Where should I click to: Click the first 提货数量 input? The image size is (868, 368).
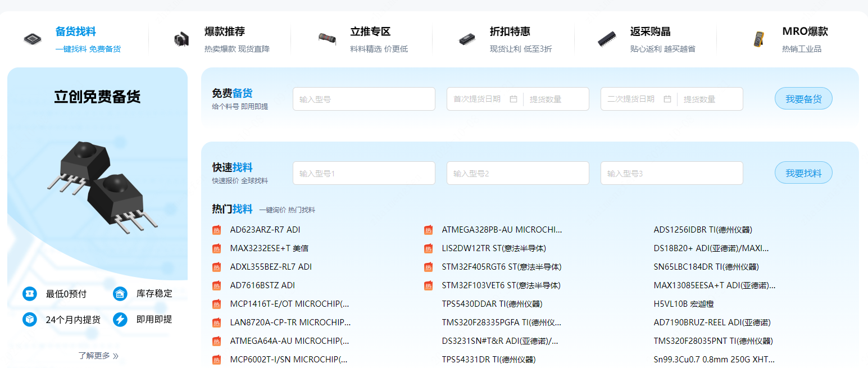pos(556,99)
